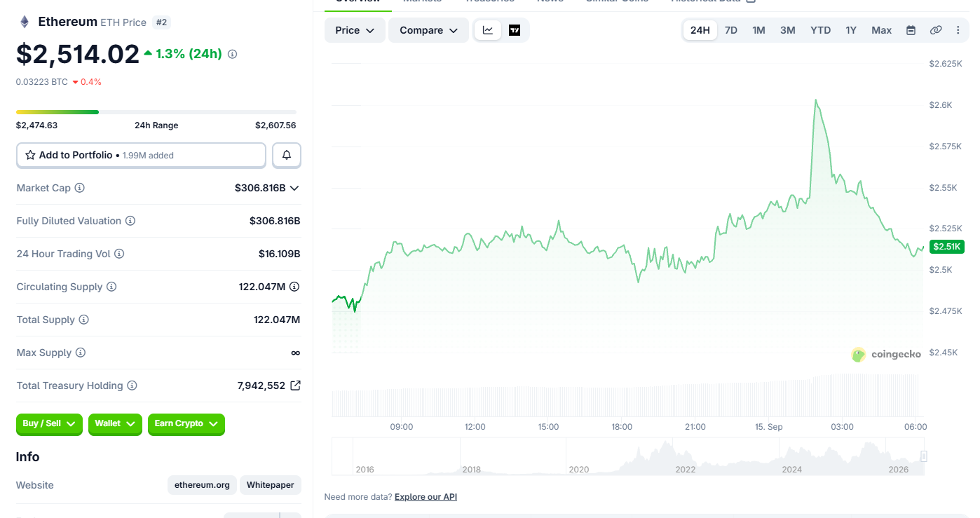Image resolution: width=980 pixels, height=518 pixels.
Task: Click the $2.51K current price tag
Action: [947, 247]
